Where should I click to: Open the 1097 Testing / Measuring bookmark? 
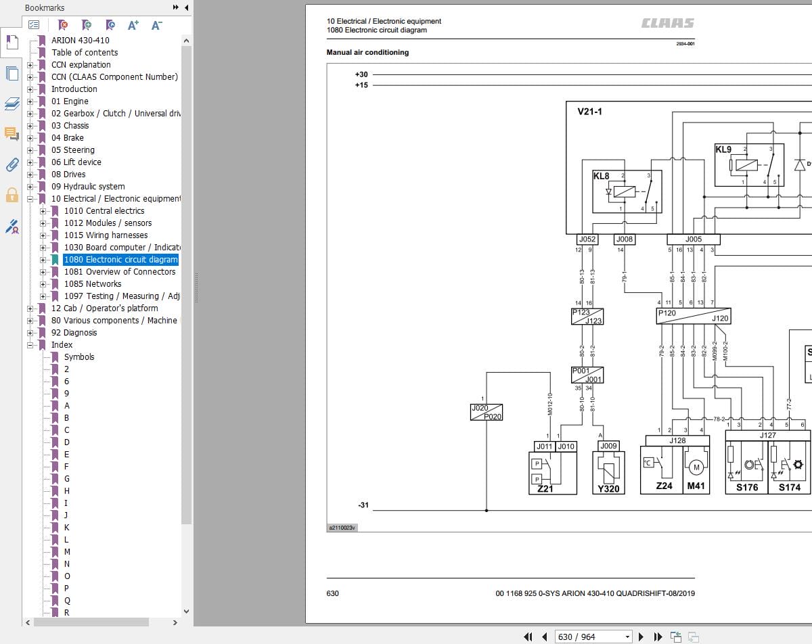click(x=122, y=296)
